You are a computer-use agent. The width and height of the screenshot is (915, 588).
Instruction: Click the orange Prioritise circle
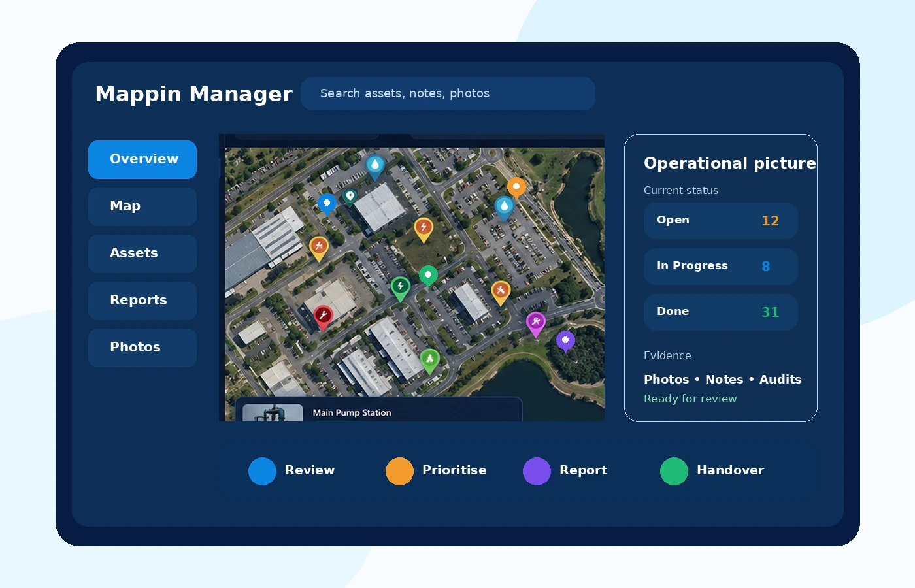tap(399, 471)
